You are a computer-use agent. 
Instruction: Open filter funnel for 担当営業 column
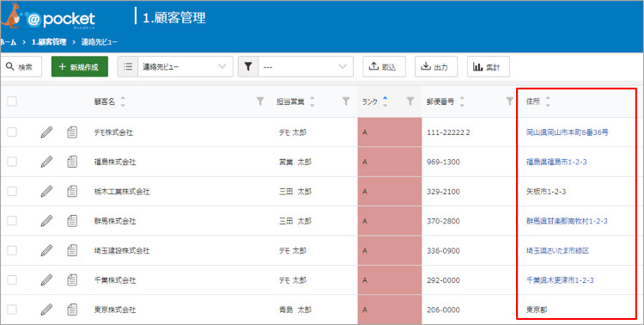pos(346,101)
